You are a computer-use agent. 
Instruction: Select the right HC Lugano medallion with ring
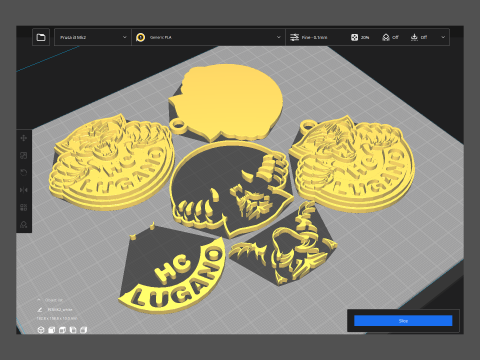[x=353, y=163]
